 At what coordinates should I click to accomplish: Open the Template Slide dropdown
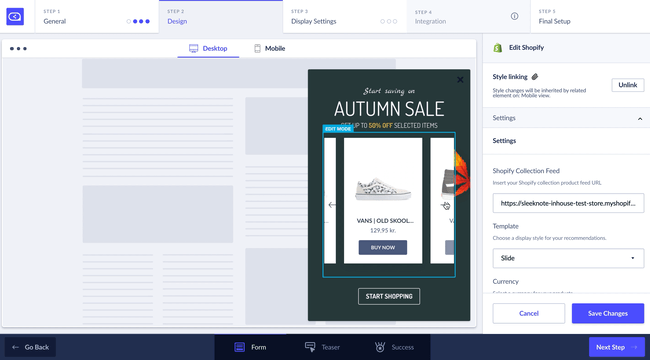coord(568,258)
